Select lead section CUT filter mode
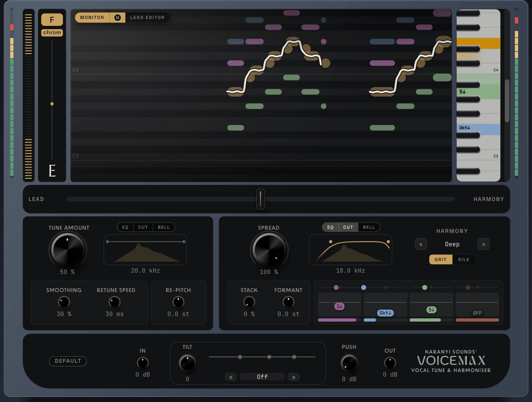Image resolution: width=532 pixels, height=402 pixels. 143,227
